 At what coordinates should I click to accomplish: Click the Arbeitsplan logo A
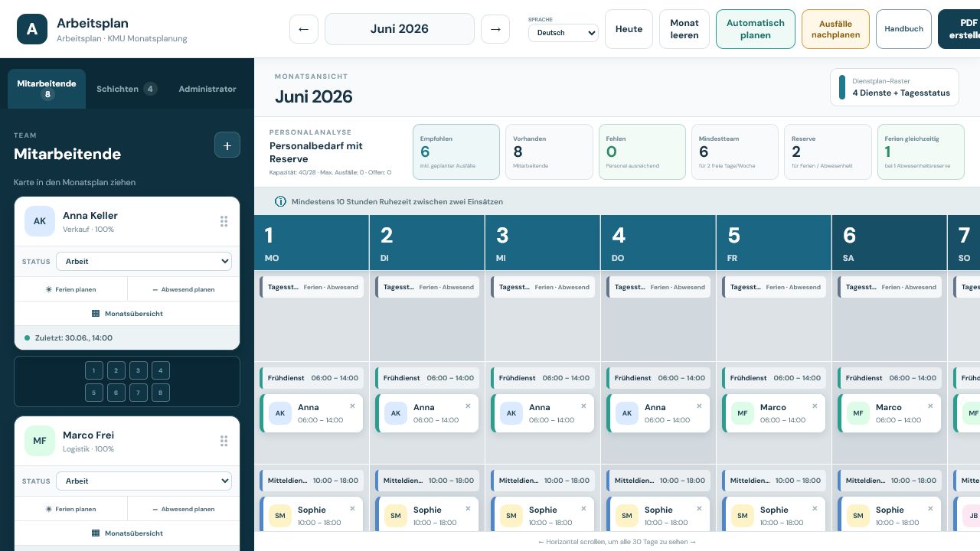(32, 29)
